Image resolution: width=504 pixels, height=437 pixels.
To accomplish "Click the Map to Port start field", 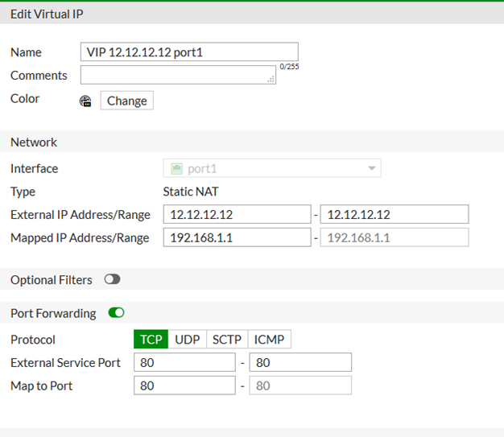I will pos(184,385).
